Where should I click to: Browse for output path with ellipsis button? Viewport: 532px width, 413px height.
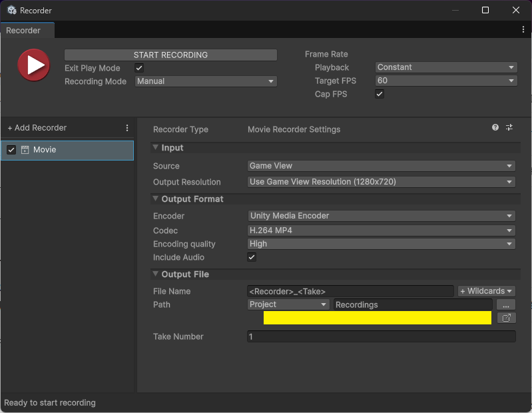click(506, 304)
